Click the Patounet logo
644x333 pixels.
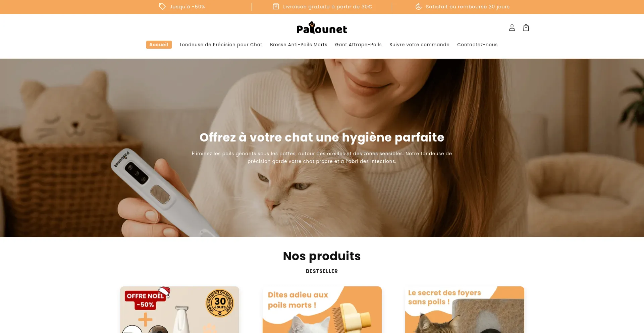click(x=322, y=28)
